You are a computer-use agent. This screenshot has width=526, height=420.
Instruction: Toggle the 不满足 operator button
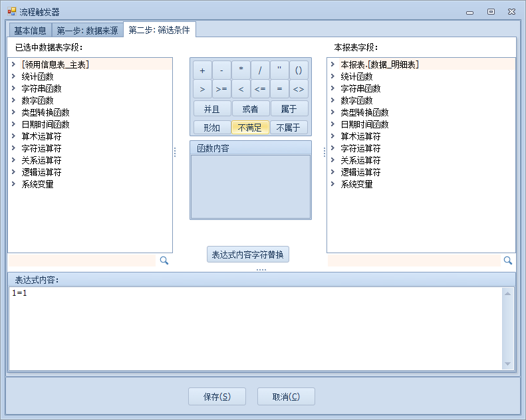[x=250, y=128]
